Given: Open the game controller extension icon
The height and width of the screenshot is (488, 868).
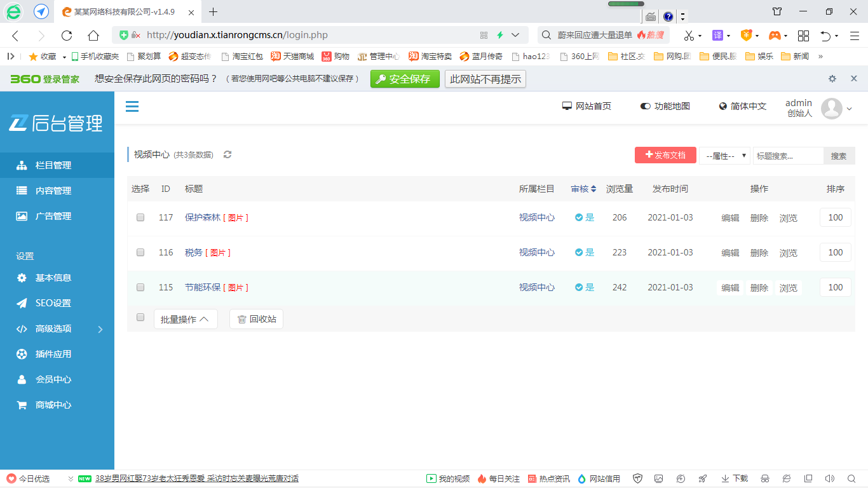Looking at the screenshot, I should pyautogui.click(x=775, y=35).
